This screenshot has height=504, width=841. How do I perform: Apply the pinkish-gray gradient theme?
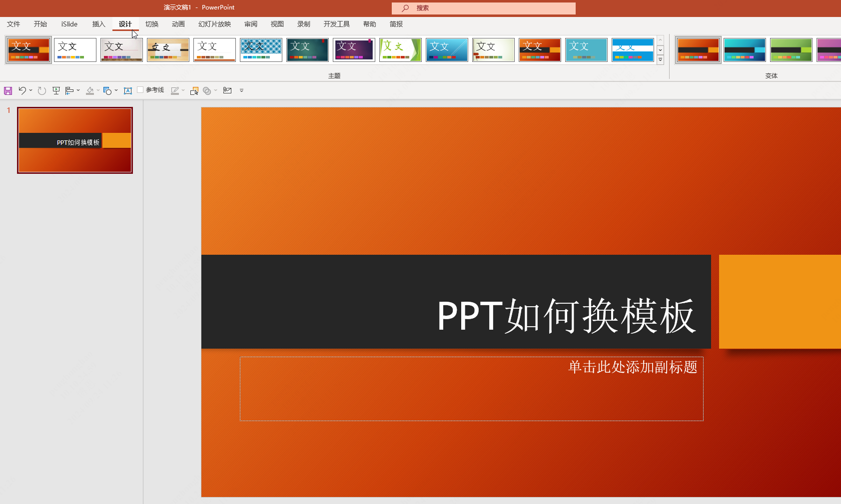121,50
